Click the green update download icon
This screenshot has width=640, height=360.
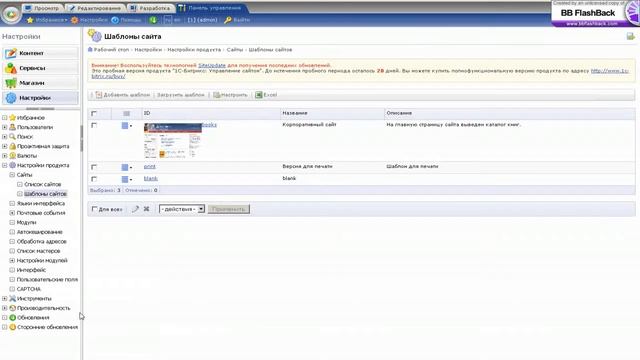[x=153, y=20]
